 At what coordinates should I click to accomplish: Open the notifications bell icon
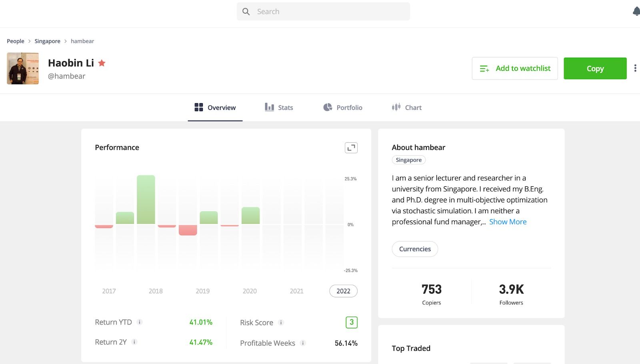pyautogui.click(x=636, y=11)
